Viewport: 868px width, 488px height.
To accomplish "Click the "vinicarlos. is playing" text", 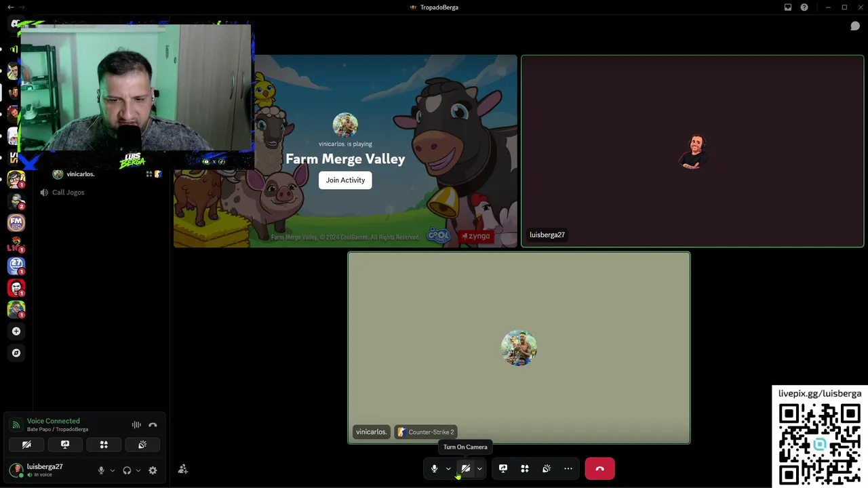I will click(x=345, y=144).
